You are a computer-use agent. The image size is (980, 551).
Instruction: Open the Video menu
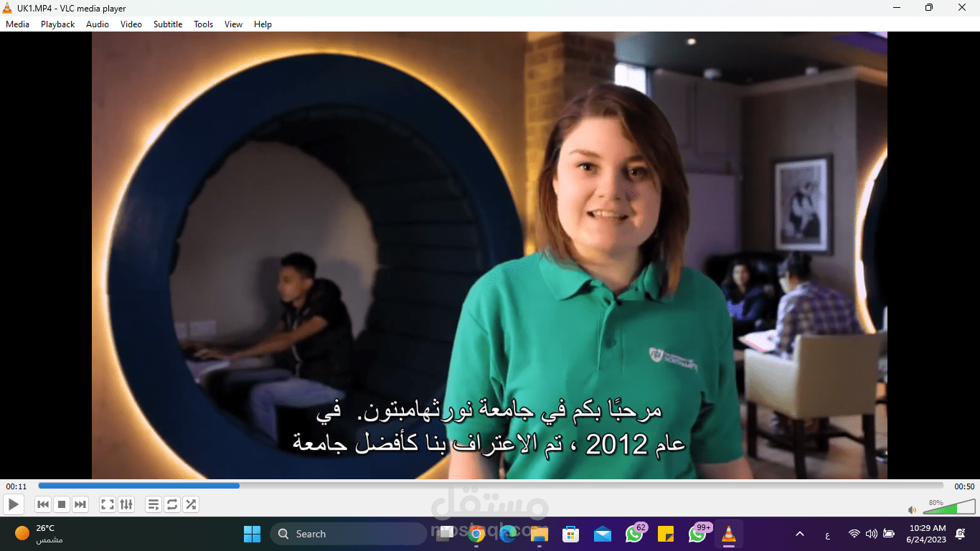131,24
